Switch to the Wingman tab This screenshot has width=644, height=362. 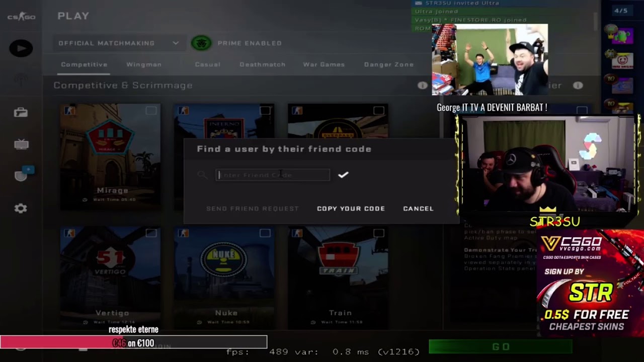[x=144, y=64]
